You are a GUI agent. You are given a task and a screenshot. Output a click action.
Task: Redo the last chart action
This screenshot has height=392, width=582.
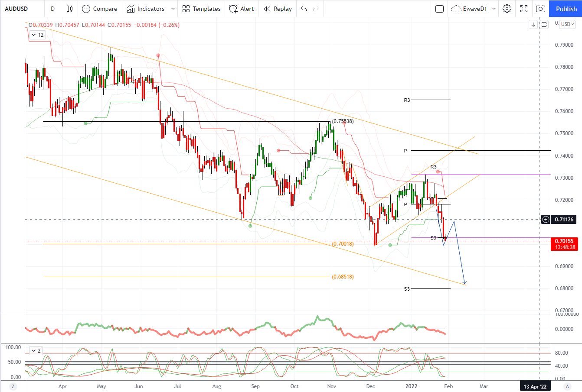tap(316, 9)
